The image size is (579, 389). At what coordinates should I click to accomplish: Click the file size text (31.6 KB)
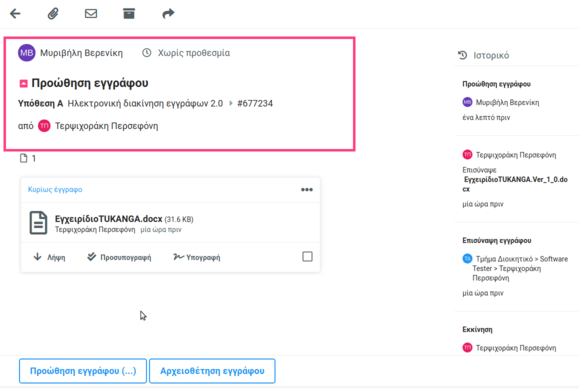179,219
